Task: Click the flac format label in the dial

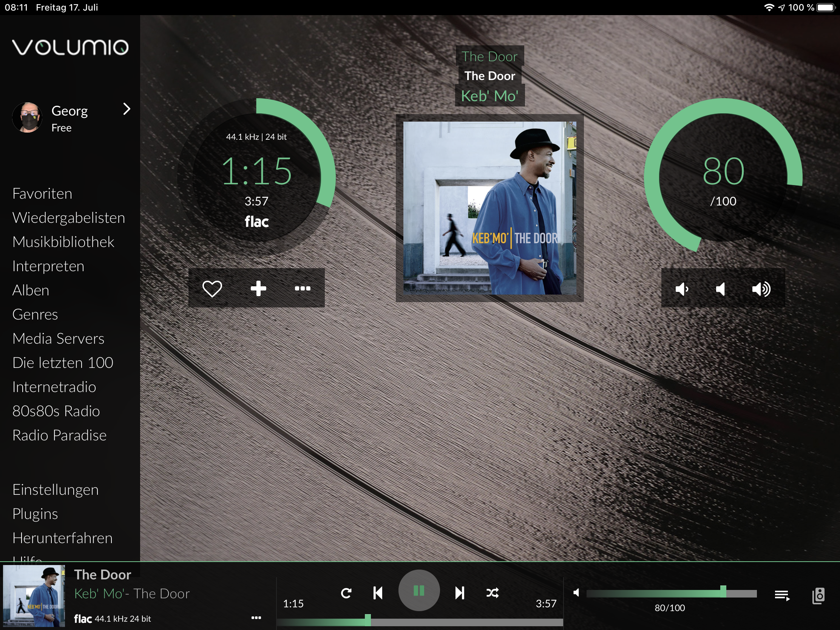Action: (x=256, y=221)
